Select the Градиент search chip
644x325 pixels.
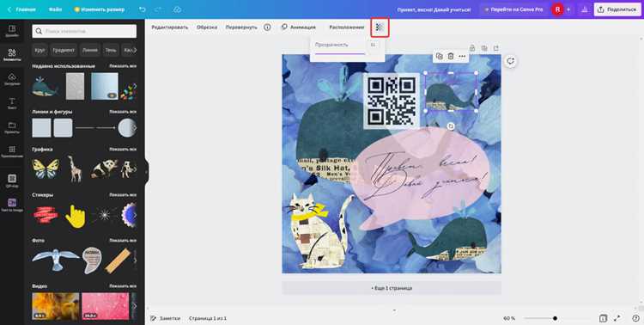tap(64, 50)
